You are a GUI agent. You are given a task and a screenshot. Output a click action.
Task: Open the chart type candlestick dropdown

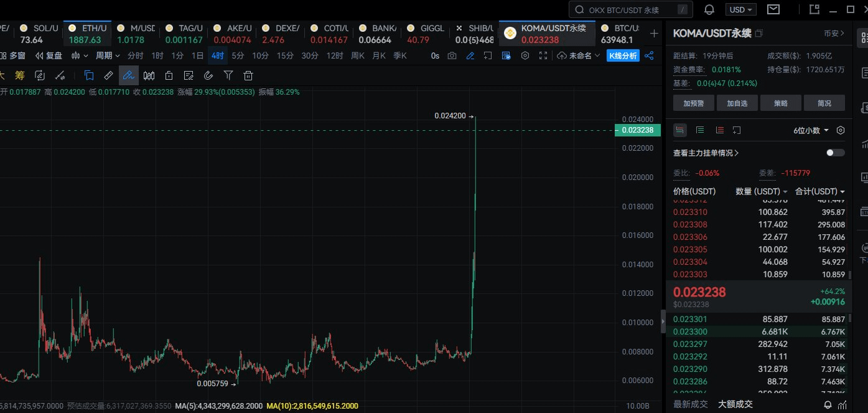tap(80, 55)
